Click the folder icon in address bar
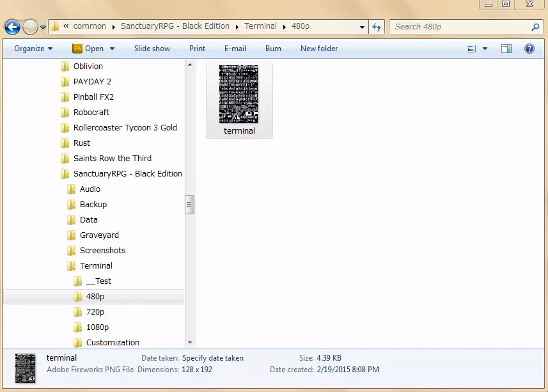The width and height of the screenshot is (548, 392). [x=54, y=27]
